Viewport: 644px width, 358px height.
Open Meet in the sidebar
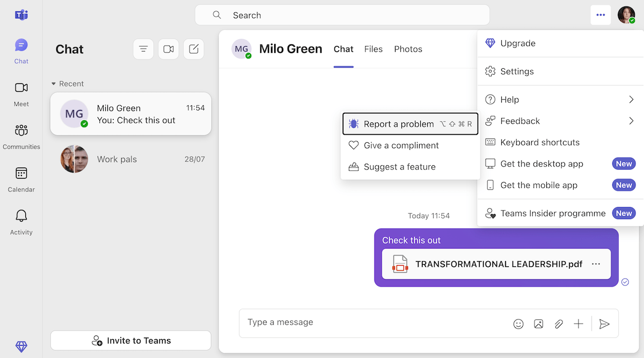coord(21,94)
